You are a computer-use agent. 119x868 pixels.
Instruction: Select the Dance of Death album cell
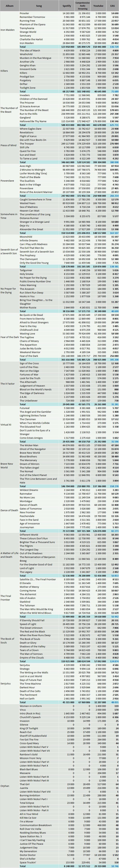(10, 511)
